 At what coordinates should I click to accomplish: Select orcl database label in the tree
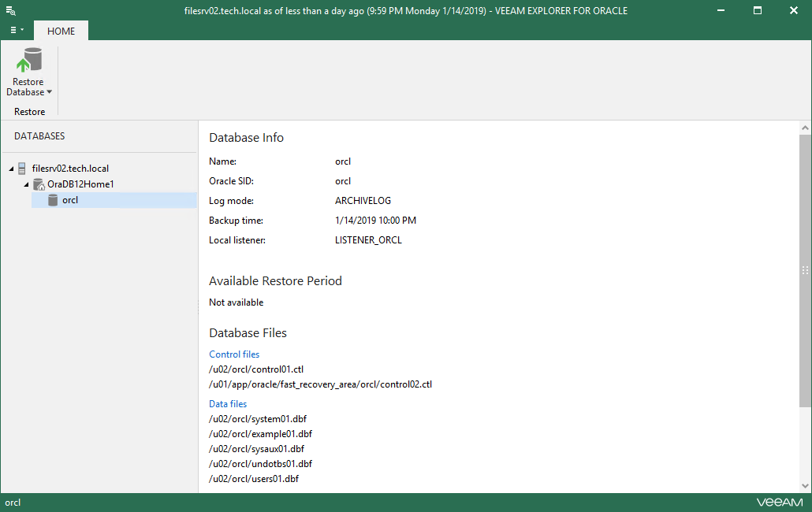(x=70, y=200)
